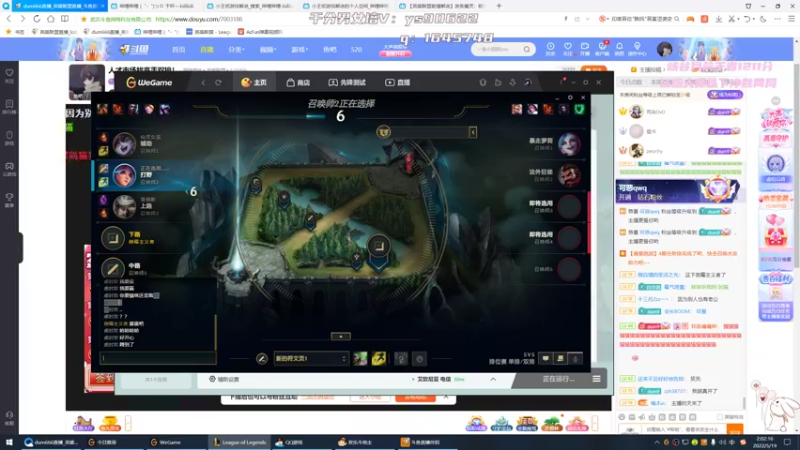Open League of Legends taskbar item

240,442
